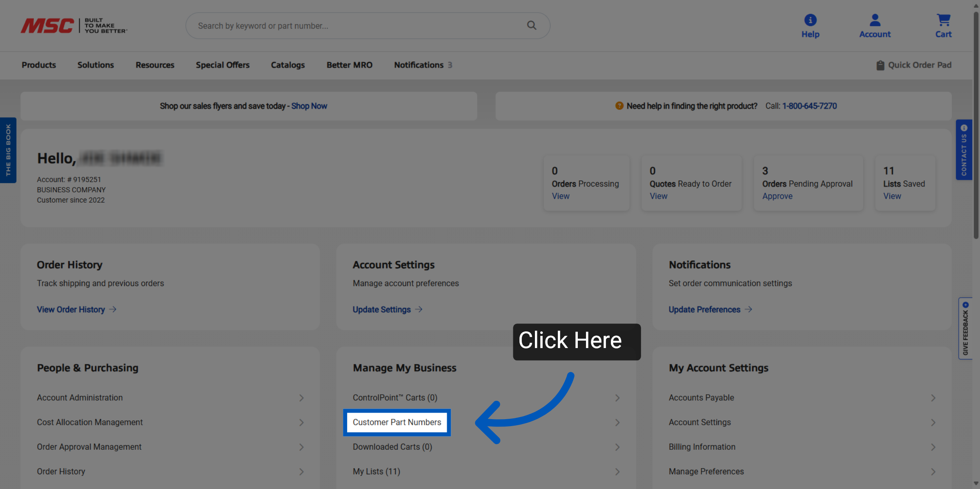Image resolution: width=980 pixels, height=489 pixels.
Task: Expand the Account Settings row chevron
Action: pyautogui.click(x=933, y=422)
